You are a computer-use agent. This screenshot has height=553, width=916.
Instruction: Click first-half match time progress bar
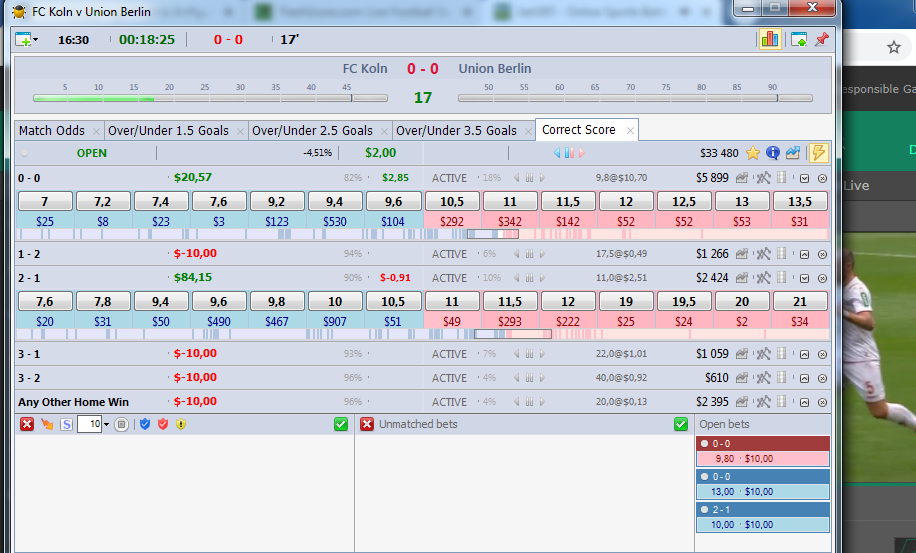point(210,98)
